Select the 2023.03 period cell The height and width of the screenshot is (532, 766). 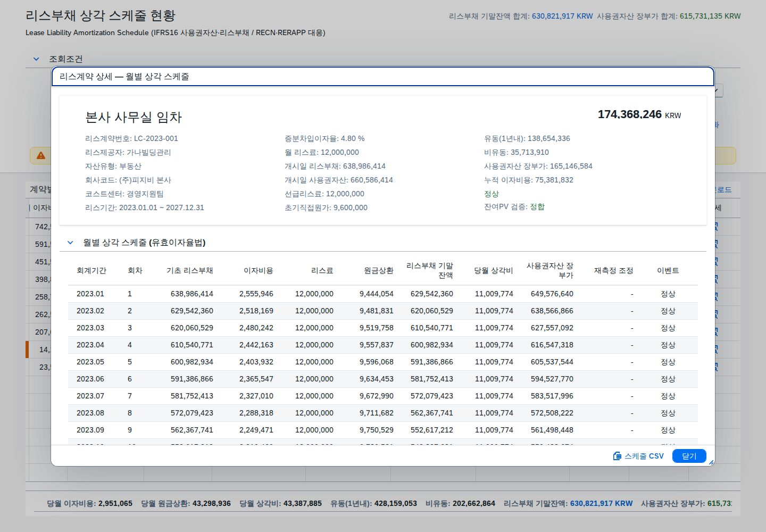tap(90, 328)
